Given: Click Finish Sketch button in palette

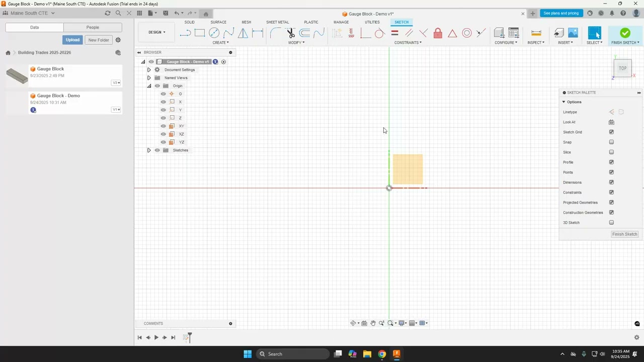Looking at the screenshot, I should click(624, 234).
